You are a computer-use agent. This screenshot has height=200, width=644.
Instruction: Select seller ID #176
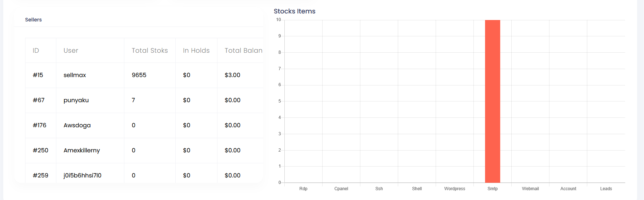click(39, 125)
